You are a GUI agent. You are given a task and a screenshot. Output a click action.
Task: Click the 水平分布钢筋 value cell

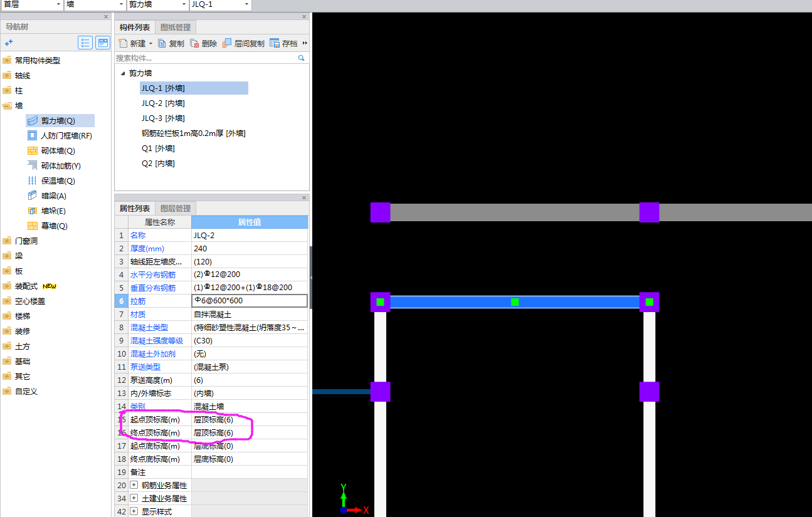[250, 274]
